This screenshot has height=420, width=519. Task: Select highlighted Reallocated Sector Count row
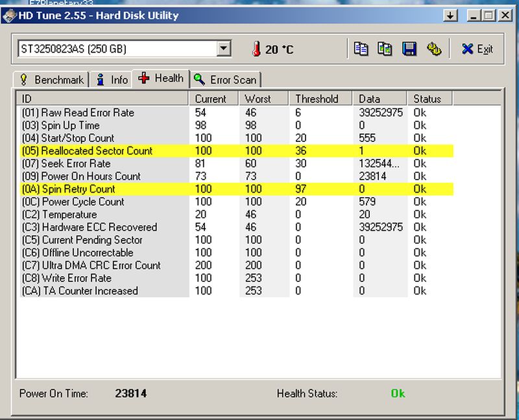pyautogui.click(x=237, y=151)
